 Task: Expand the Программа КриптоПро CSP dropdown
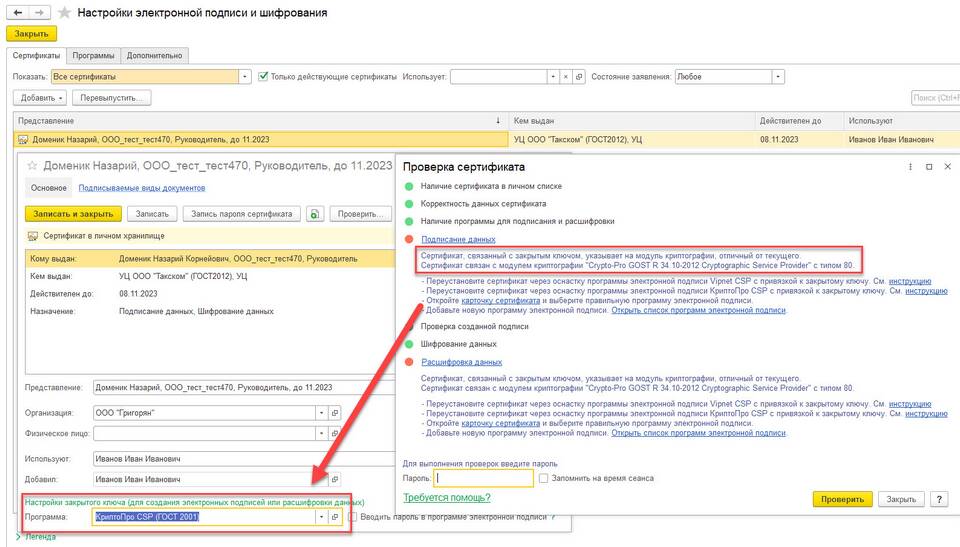click(321, 517)
